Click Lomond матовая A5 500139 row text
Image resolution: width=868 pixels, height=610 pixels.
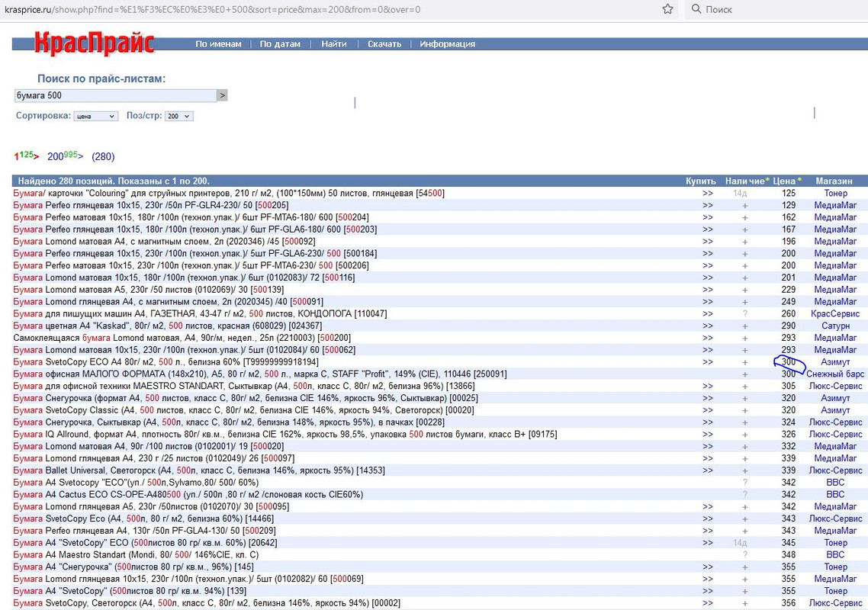[x=149, y=290]
